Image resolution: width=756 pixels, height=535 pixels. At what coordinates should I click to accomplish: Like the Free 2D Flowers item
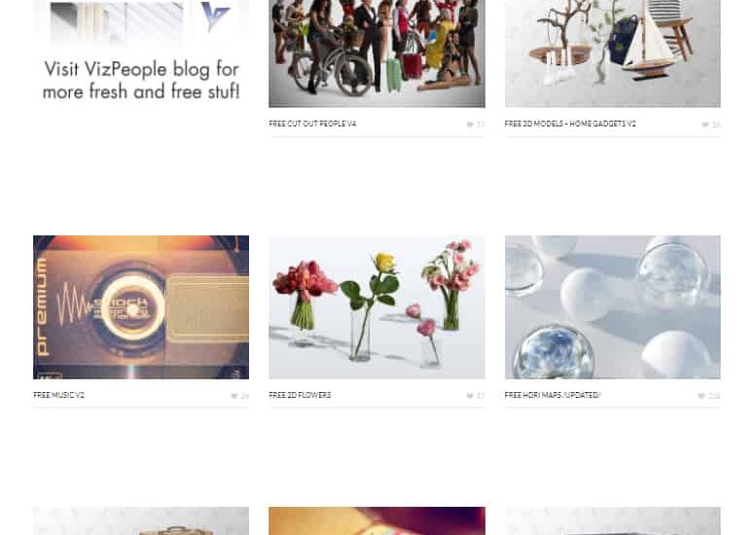[x=470, y=396]
